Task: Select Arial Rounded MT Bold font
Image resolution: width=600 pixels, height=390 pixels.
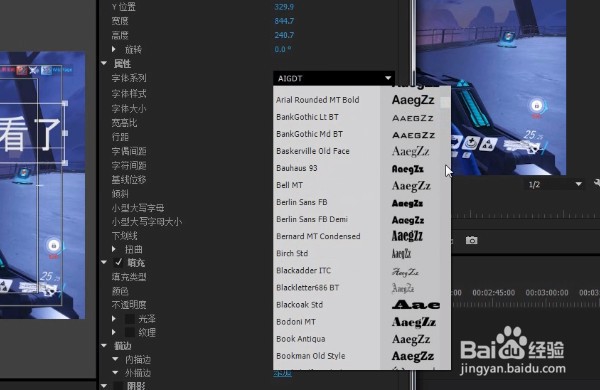Action: click(x=317, y=100)
